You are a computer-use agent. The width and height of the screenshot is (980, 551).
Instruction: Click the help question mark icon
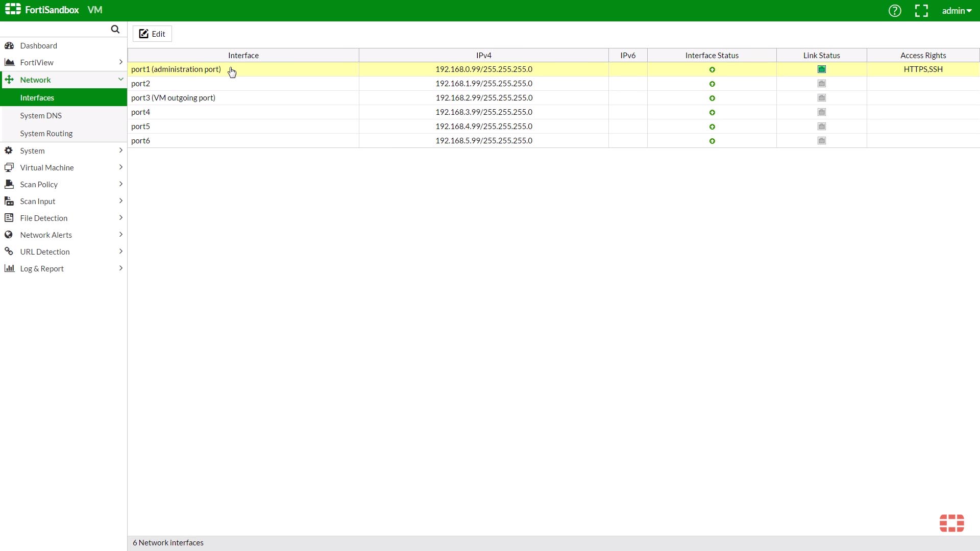coord(895,11)
